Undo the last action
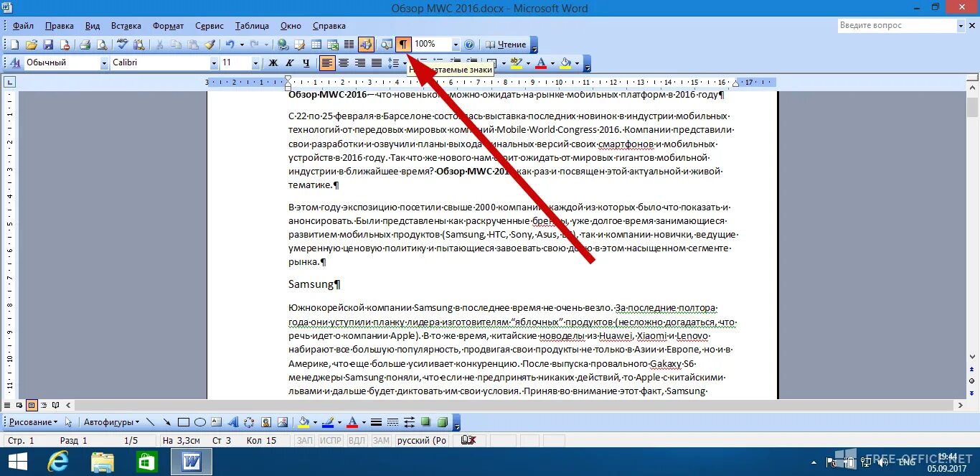 (x=230, y=45)
